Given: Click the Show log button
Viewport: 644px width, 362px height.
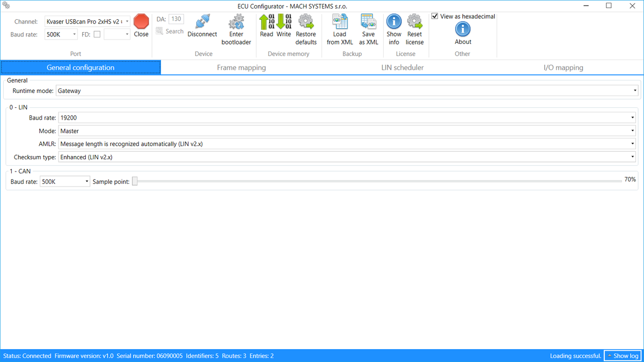Looking at the screenshot, I should pos(623,356).
